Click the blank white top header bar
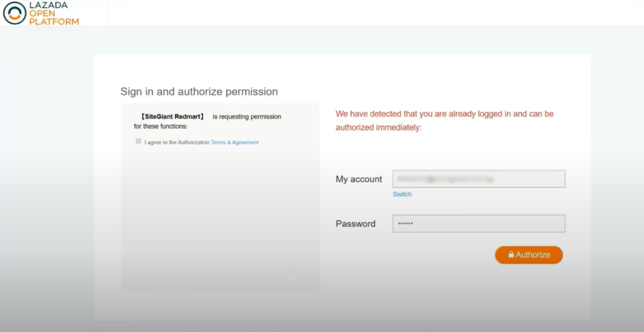644x332 pixels. point(366,12)
